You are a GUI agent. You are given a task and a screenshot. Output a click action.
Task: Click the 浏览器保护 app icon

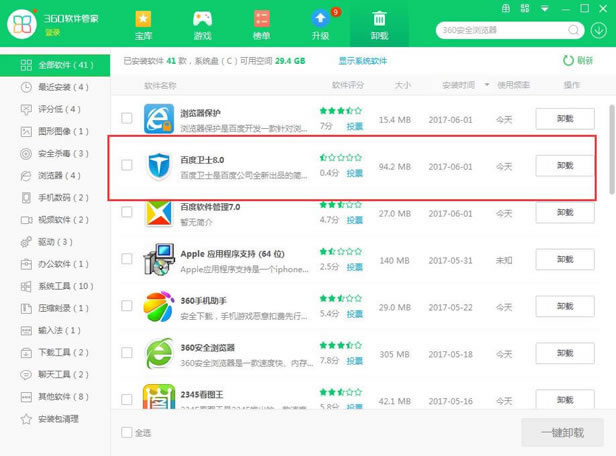pos(159,119)
